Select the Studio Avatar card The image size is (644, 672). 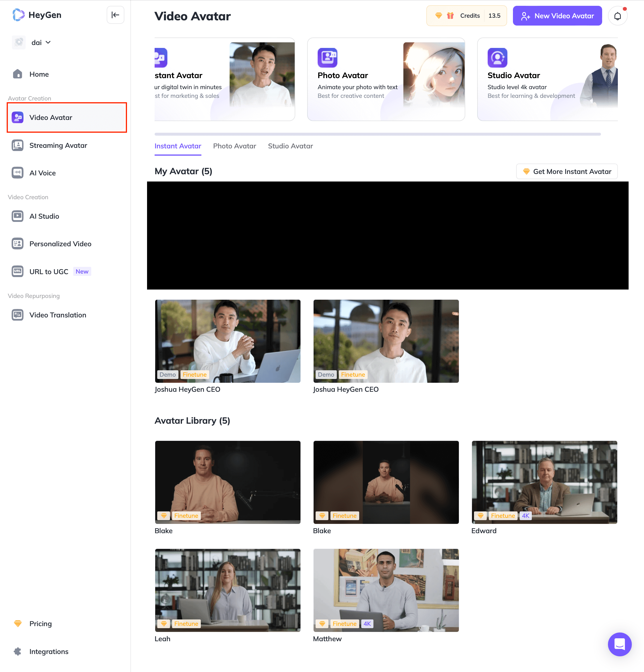(x=548, y=79)
